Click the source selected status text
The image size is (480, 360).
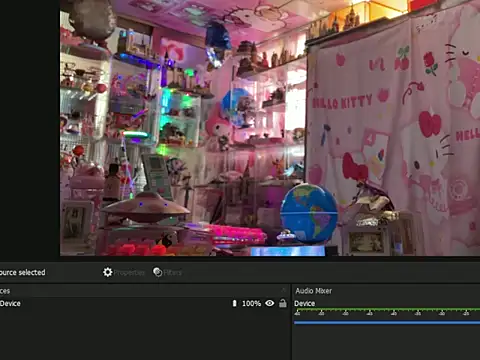pos(22,272)
